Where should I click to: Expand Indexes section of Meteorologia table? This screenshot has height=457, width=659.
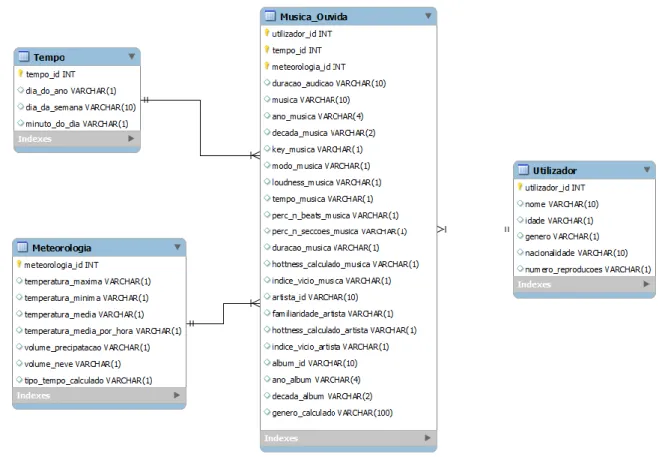tap(177, 395)
